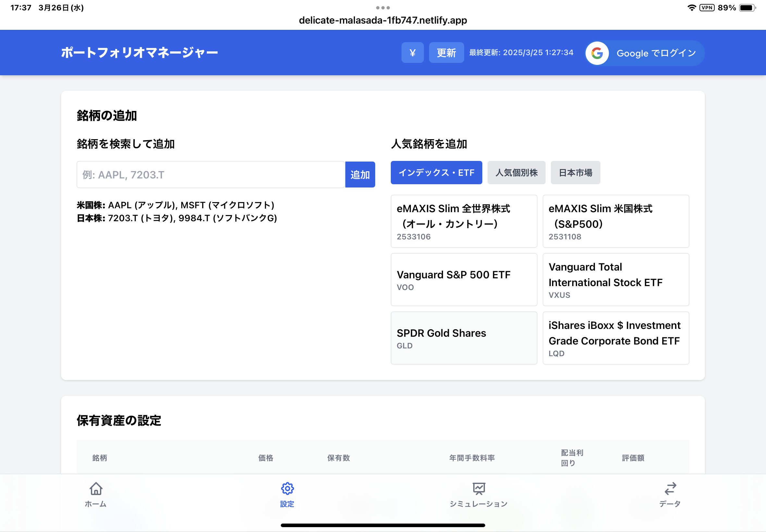766x532 pixels.
Task: Tap the battery status icon
Action: point(747,8)
